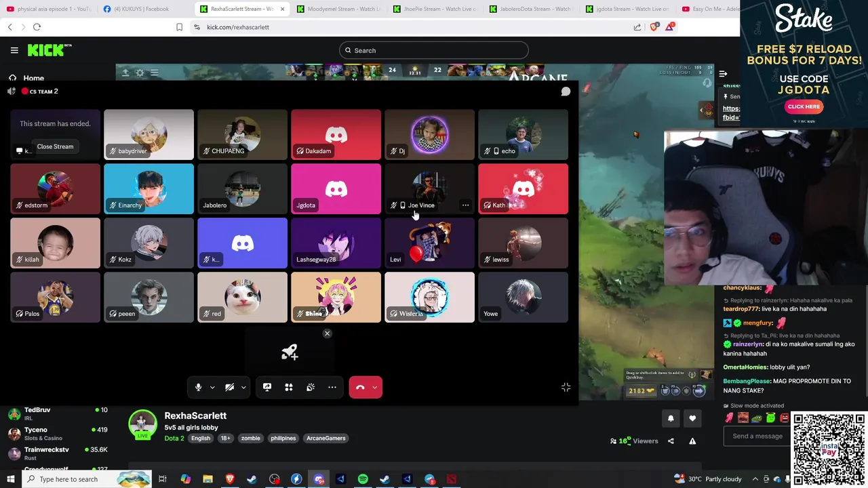Follow channel with heart button
This screenshot has width=868, height=488.
692,419
